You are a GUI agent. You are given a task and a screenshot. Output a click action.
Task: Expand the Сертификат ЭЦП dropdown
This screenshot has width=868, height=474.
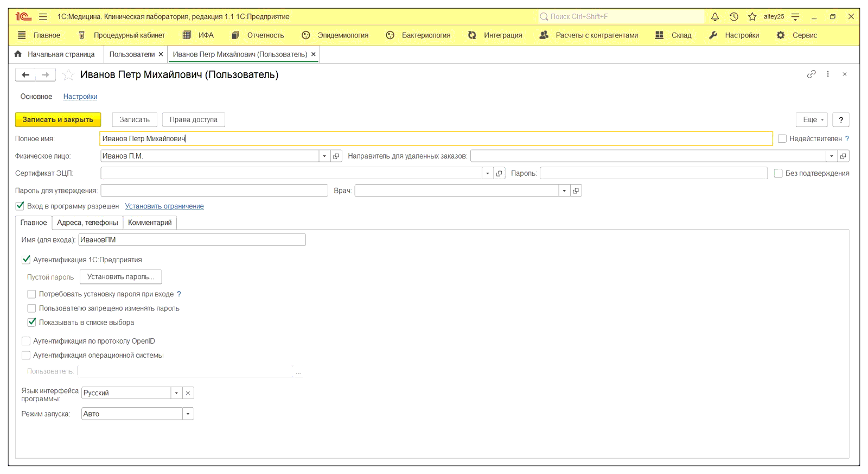tap(487, 173)
